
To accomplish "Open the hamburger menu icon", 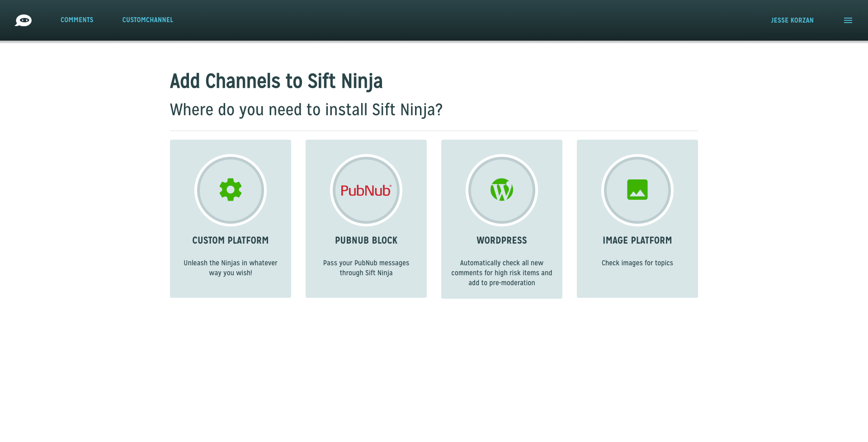I will (x=848, y=20).
